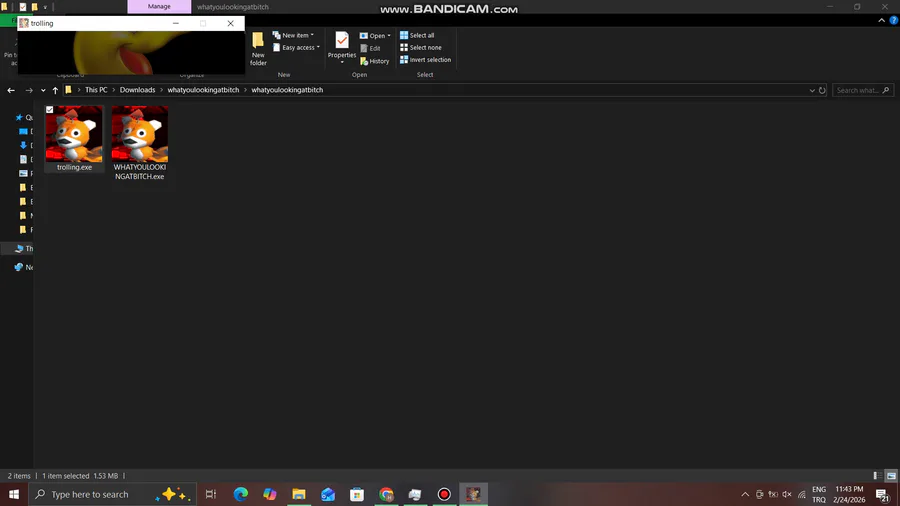The width and height of the screenshot is (900, 506).
Task: Open Bandicam recorder from taskbar
Action: 444,494
